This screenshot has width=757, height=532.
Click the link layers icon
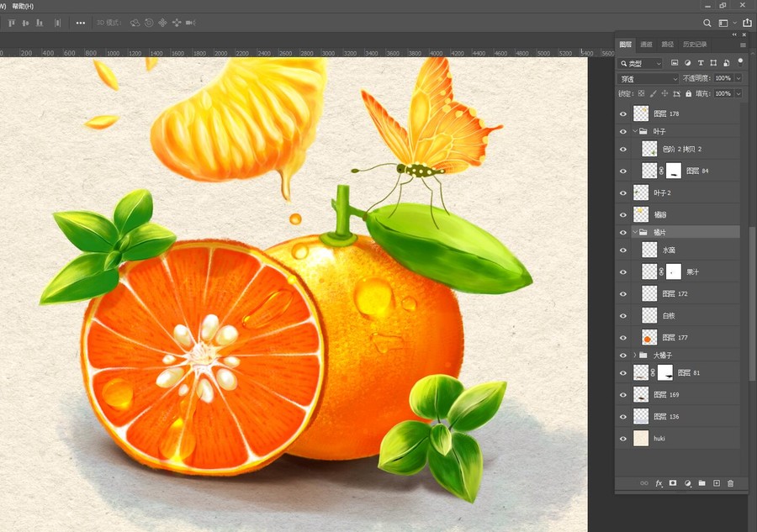[x=644, y=482]
